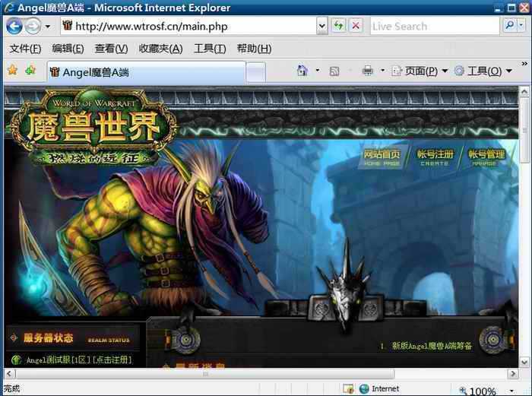532x396 pixels.
Task: Click the Forward navigation arrow button
Action: 33,26
